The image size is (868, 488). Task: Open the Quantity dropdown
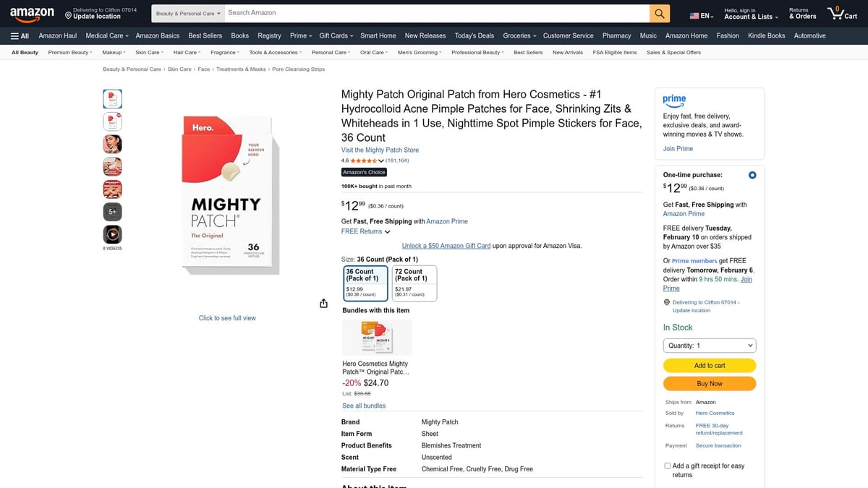tap(709, 345)
